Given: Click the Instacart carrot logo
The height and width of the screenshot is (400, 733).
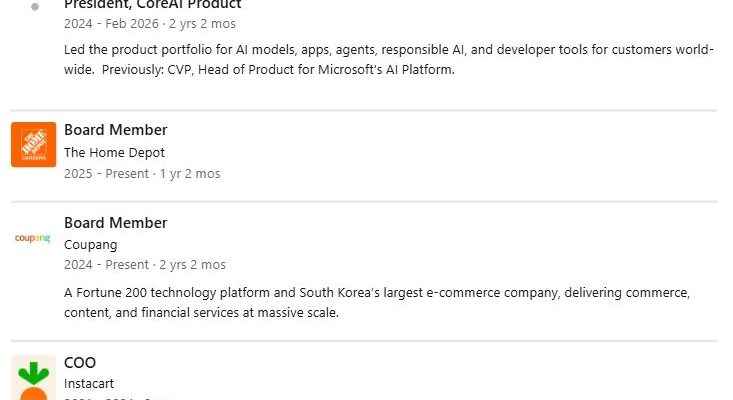Looking at the screenshot, I should point(33,378).
